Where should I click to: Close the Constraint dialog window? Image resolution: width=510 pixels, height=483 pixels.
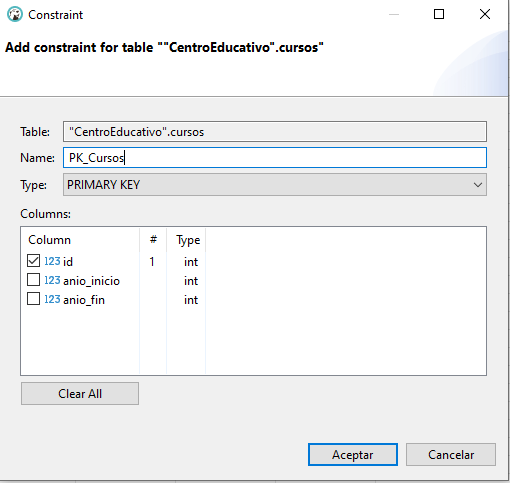(485, 14)
